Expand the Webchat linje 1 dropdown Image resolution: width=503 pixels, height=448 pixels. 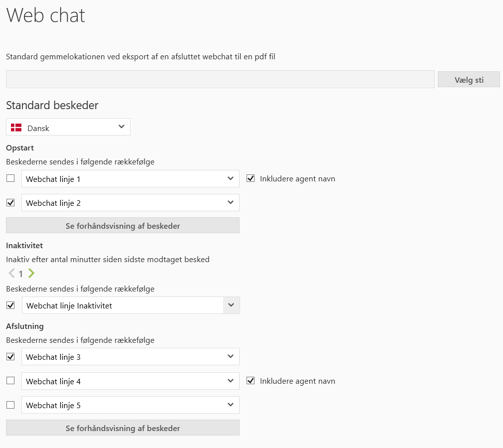pyautogui.click(x=230, y=178)
